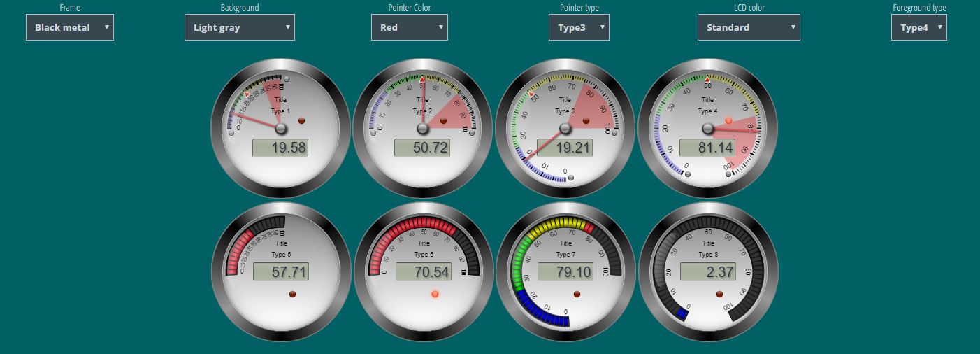The image size is (980, 354).
Task: Click the Type 8 label text
Action: tap(707, 255)
